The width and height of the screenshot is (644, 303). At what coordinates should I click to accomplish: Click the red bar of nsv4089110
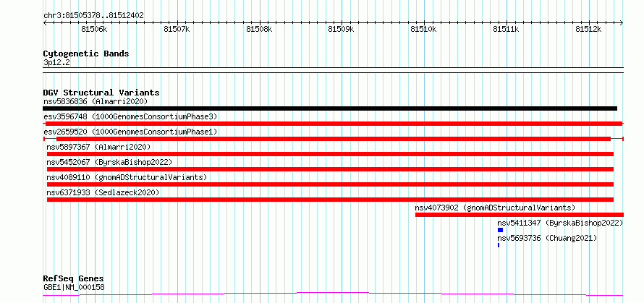click(x=330, y=184)
